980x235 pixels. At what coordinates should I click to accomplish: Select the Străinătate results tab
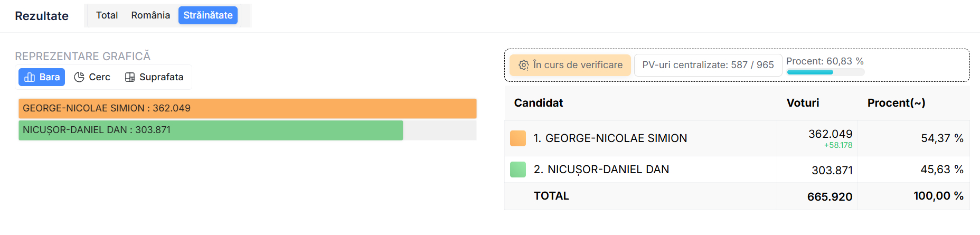[x=208, y=15]
